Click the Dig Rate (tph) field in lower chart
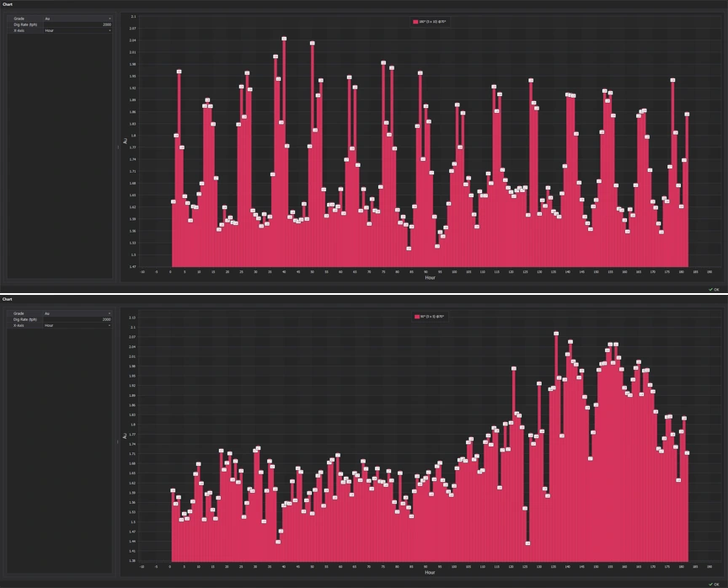The width and height of the screenshot is (728, 588). tap(78, 320)
